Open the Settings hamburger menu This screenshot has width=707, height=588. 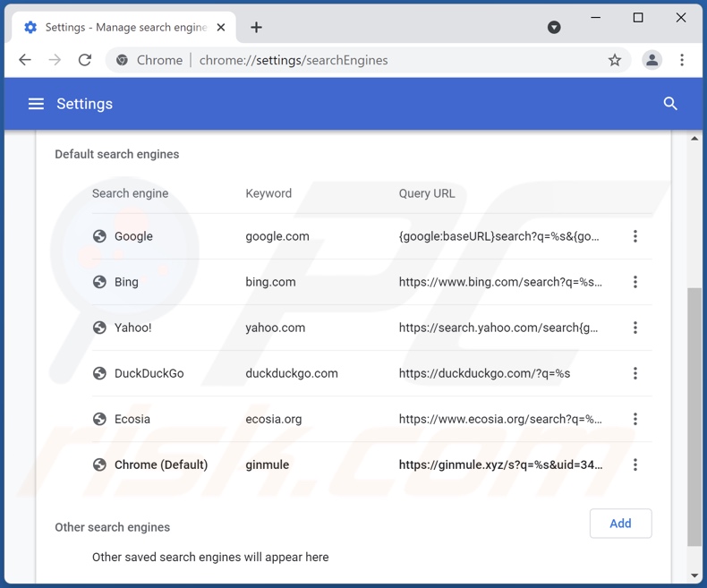(36, 104)
